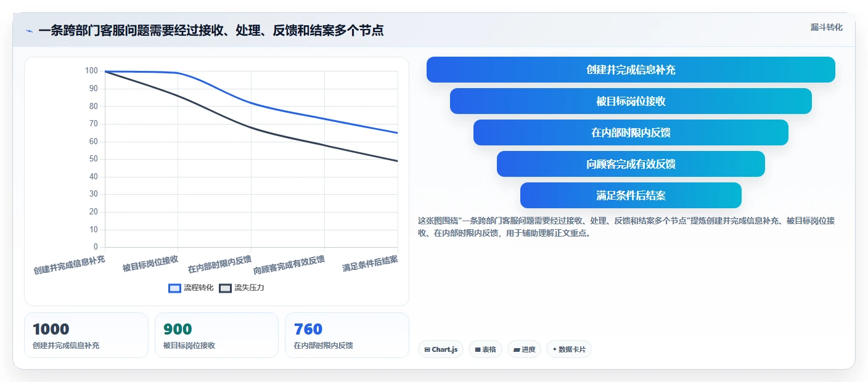This screenshot has height=382, width=868.
Task: Click the icon inside the Chart.js chip
Action: coord(427,349)
